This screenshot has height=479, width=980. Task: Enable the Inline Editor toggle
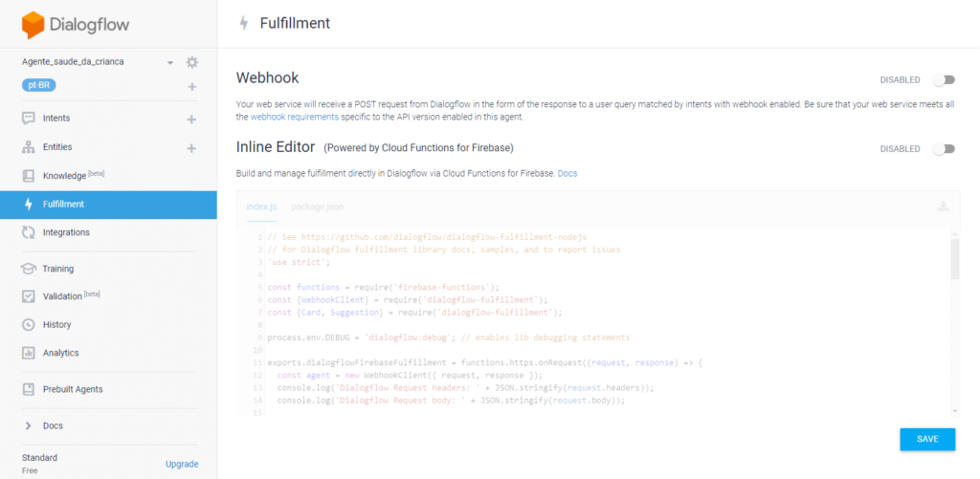click(944, 149)
